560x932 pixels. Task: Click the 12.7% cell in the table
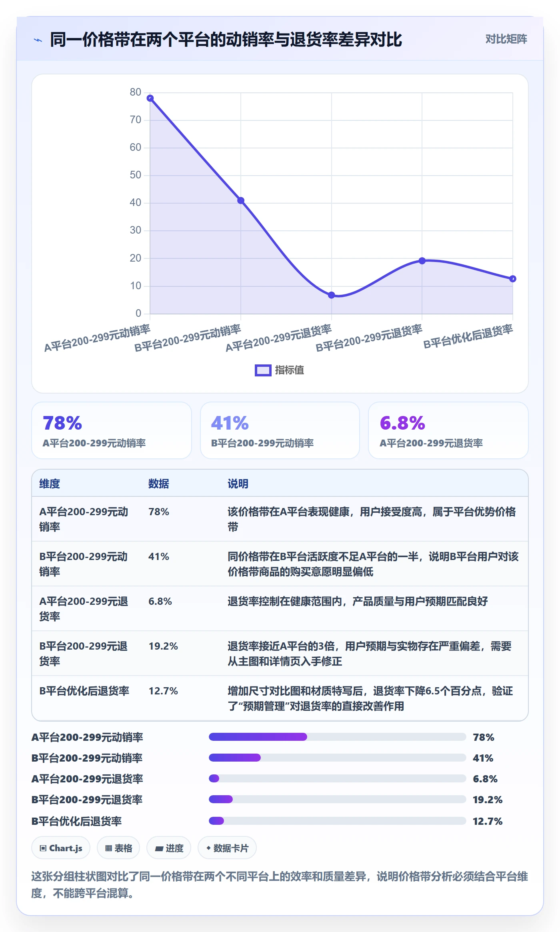pos(163,691)
